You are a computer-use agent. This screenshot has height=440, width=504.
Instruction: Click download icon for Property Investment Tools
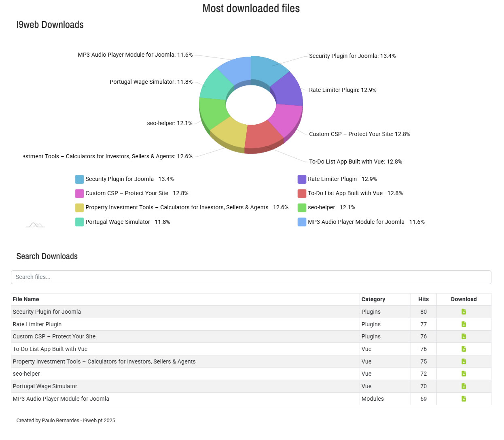(464, 361)
